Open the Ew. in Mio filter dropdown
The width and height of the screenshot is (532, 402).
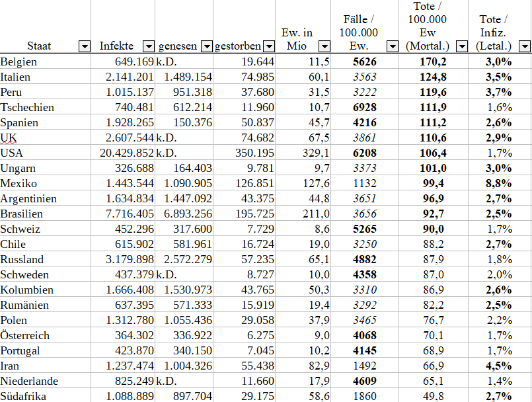[x=324, y=46]
